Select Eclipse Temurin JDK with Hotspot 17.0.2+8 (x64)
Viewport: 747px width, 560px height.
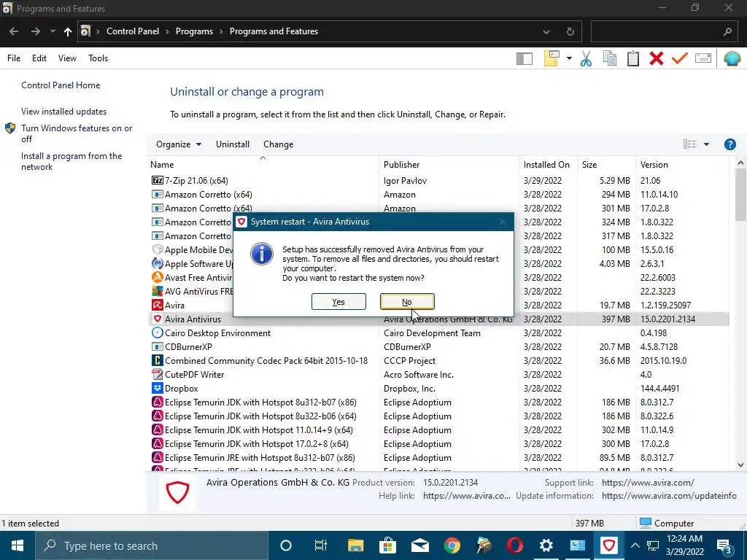pos(438,444)
